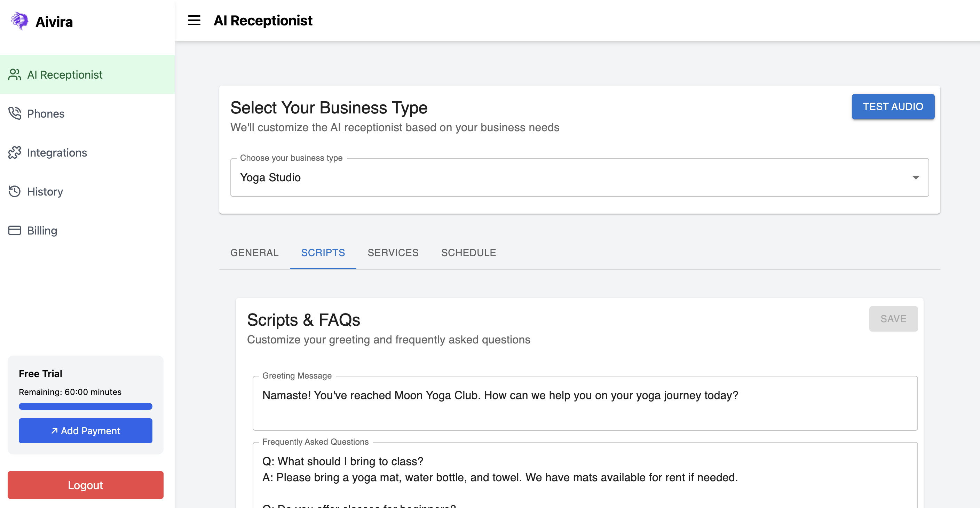This screenshot has height=508, width=980.
Task: Click the Aivira logo icon
Action: click(19, 21)
